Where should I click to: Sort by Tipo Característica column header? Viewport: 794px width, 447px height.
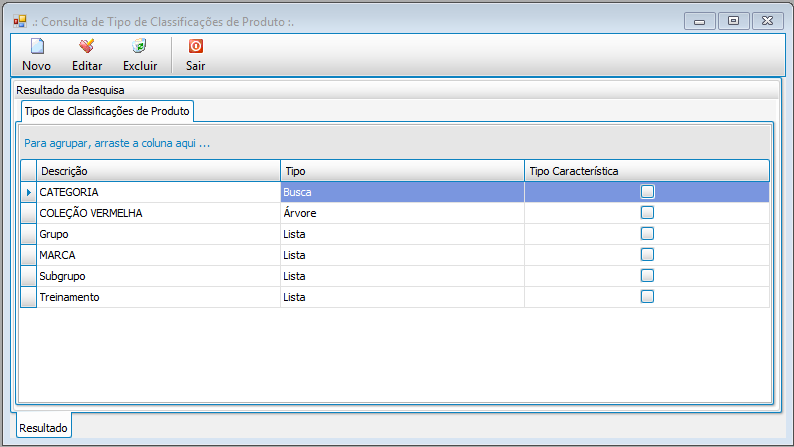coord(647,171)
